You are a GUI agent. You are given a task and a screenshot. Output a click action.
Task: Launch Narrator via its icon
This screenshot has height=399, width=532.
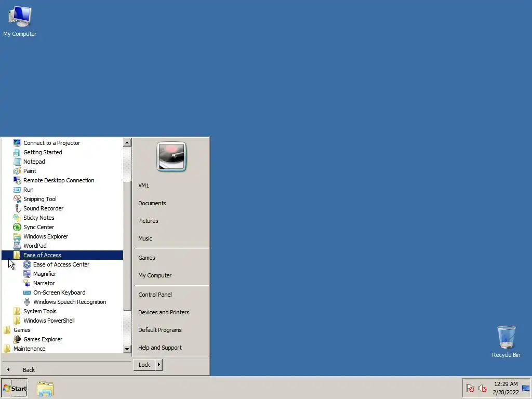(27, 283)
